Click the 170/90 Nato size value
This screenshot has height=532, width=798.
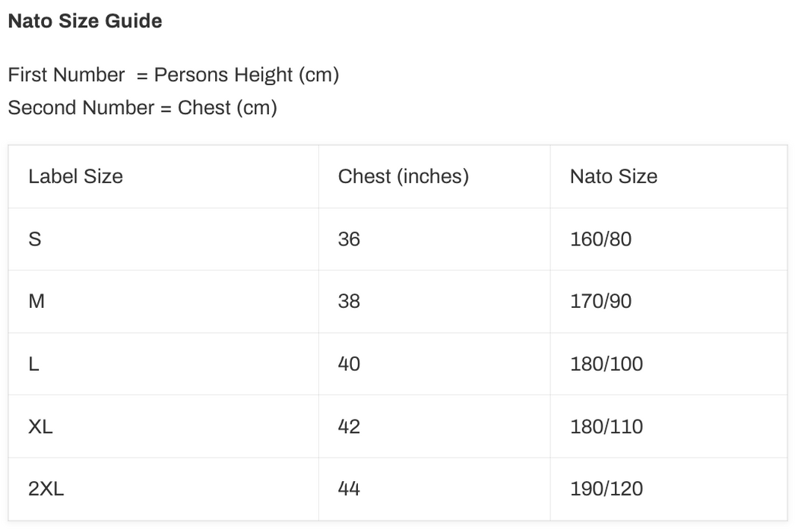coord(600,302)
